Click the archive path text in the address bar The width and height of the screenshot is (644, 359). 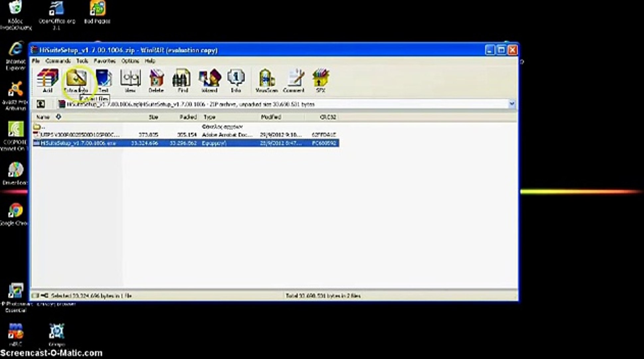(191, 104)
